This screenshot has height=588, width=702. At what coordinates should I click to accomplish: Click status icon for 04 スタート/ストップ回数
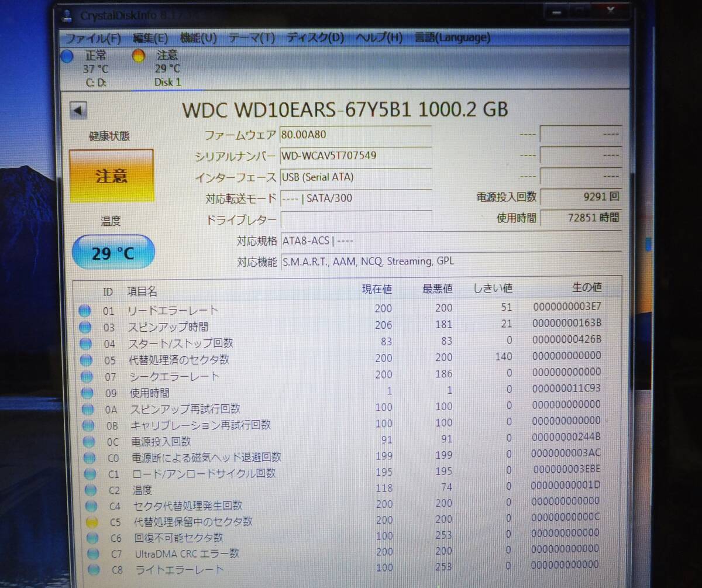click(x=86, y=343)
